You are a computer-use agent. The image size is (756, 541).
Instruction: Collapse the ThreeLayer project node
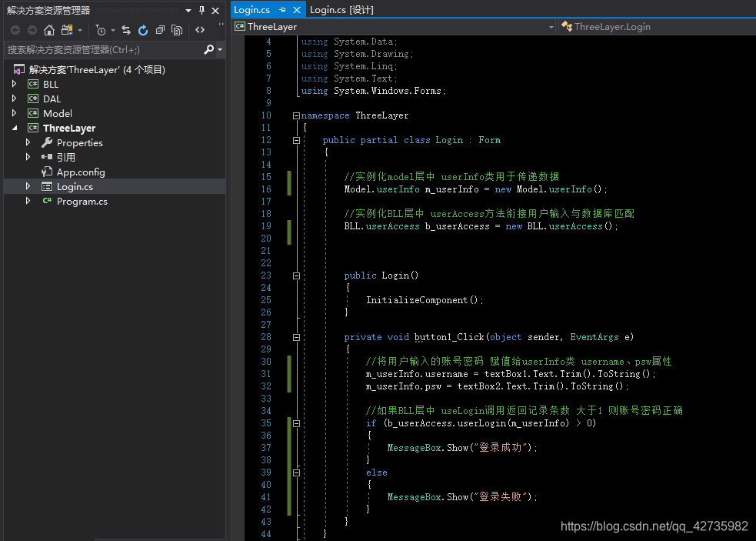(15, 128)
